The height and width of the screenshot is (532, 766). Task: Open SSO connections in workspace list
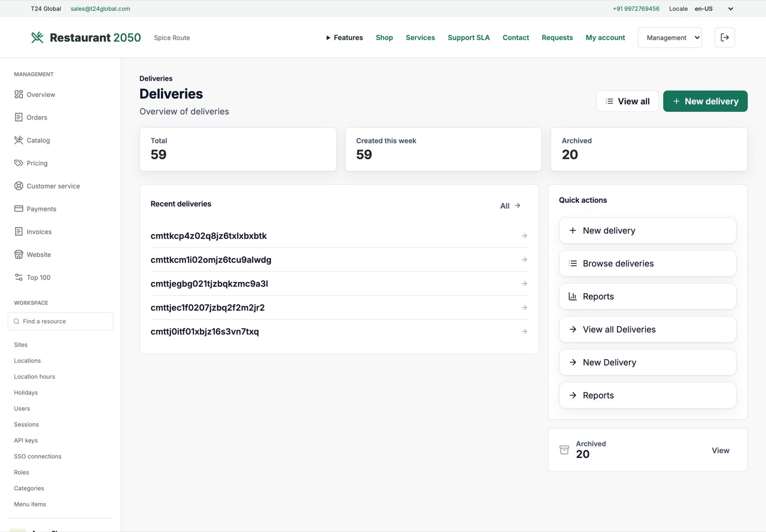[38, 457]
